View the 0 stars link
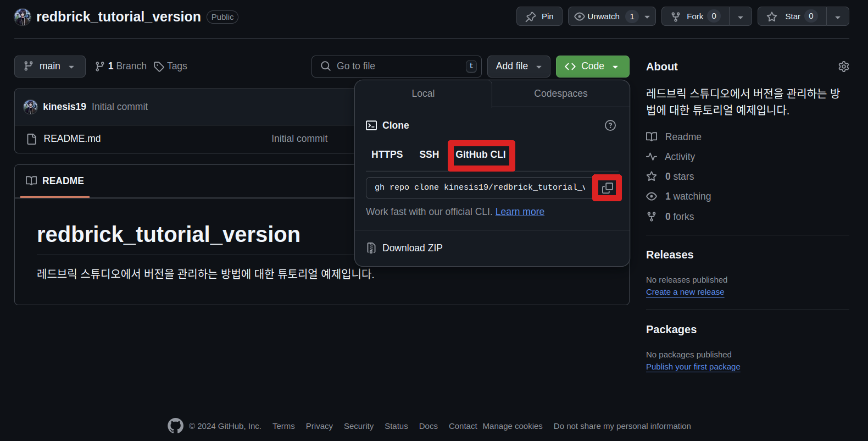Screen dimensions: 868x441 coord(670,177)
